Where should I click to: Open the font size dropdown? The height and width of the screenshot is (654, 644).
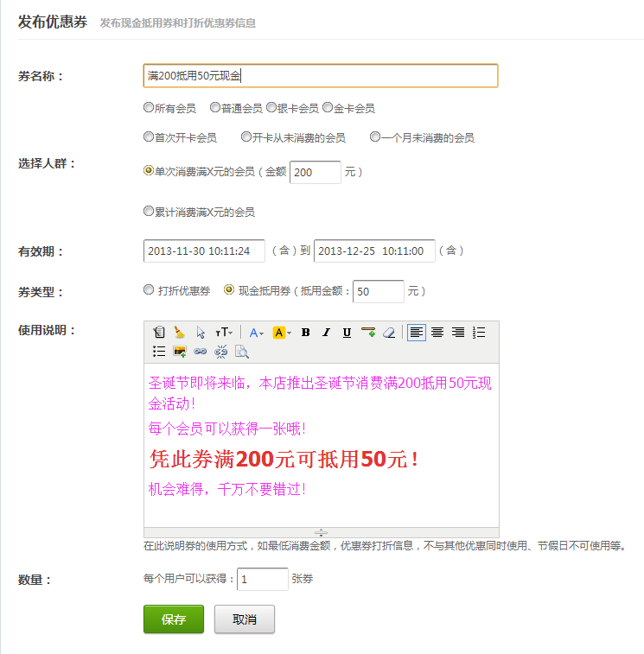coord(223,333)
